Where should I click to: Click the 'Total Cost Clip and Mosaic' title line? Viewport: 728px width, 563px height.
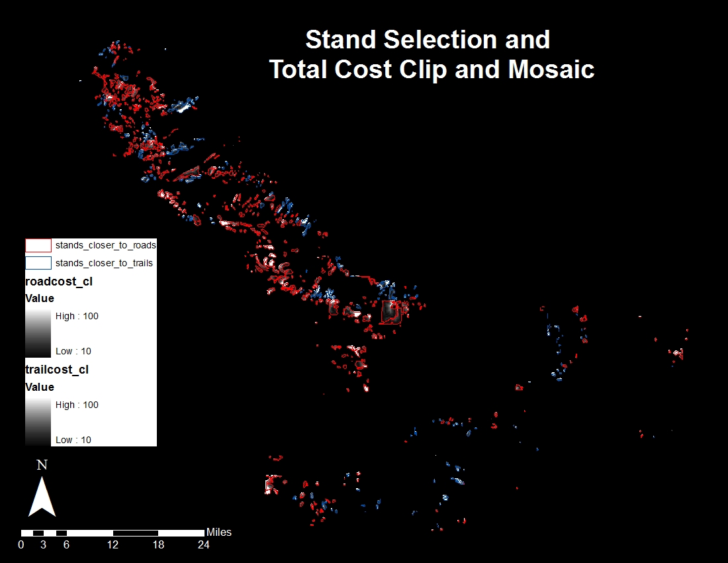432,70
